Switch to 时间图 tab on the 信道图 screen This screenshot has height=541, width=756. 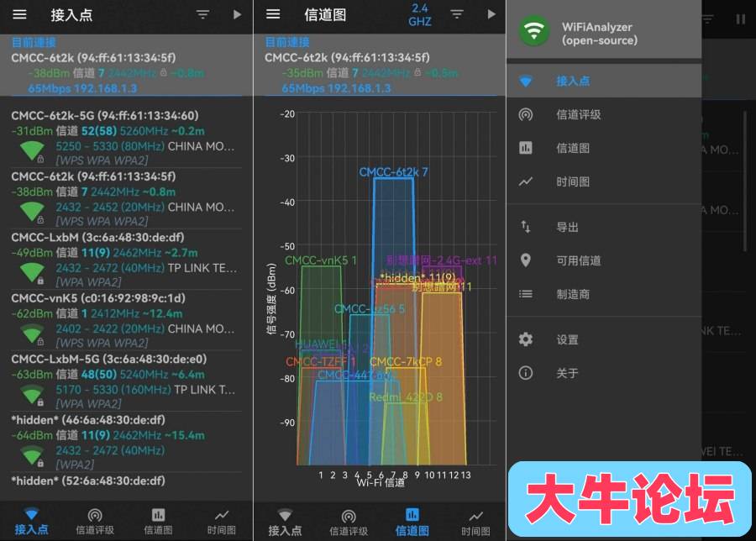pyautogui.click(x=475, y=523)
